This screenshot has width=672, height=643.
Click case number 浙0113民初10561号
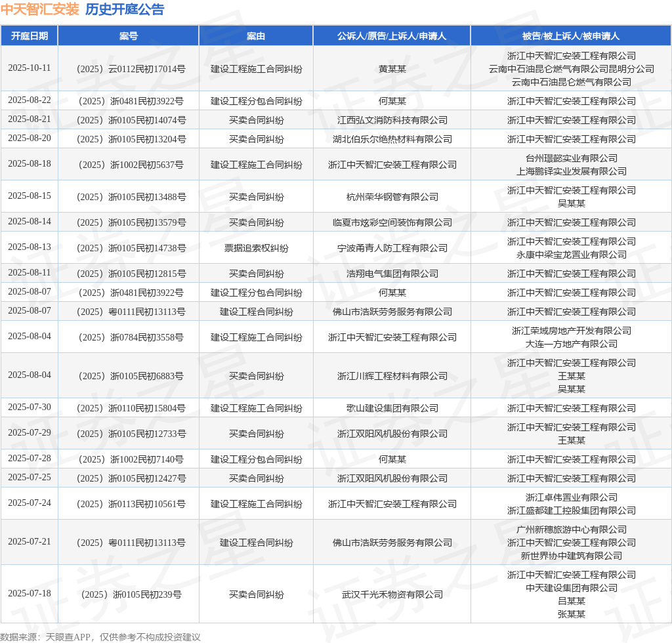pyautogui.click(x=131, y=504)
